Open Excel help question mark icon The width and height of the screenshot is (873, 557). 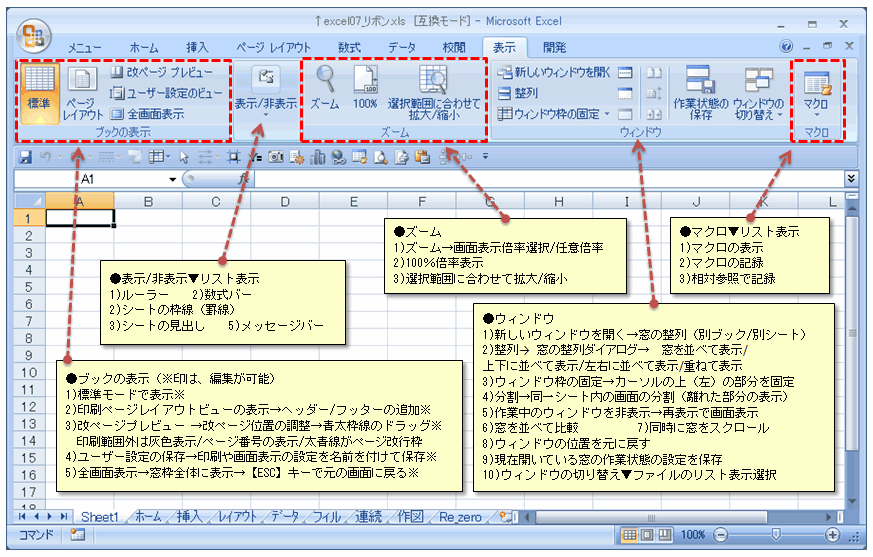(x=786, y=46)
